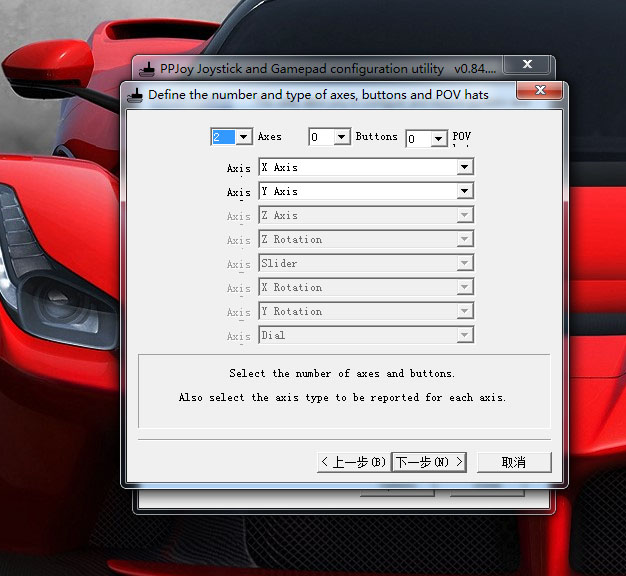This screenshot has height=576, width=626.
Task: Click the POV value field showing 0
Action: pos(419,139)
